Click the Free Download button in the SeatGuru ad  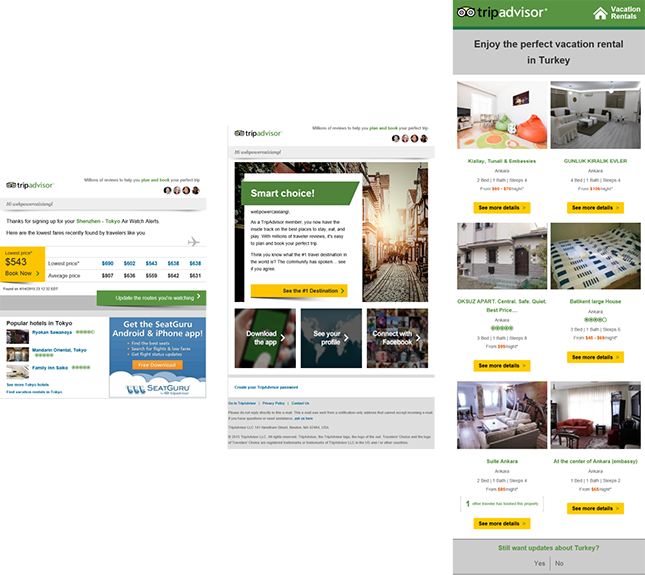(x=157, y=365)
